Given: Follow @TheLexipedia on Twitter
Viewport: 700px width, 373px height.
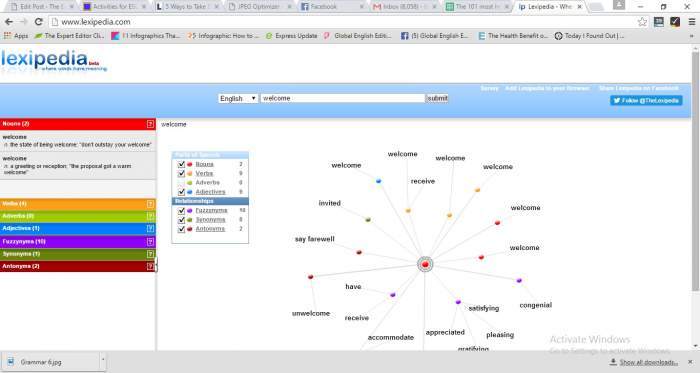Looking at the screenshot, I should pos(646,100).
